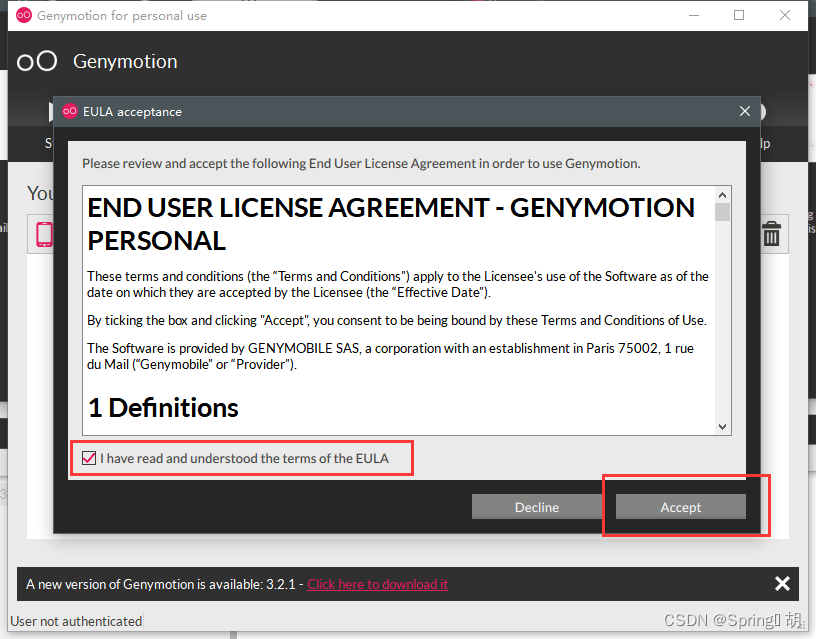Click the paragraph starting 'By ticking the box'
Viewport: 816px width, 639px height.
tap(397, 320)
